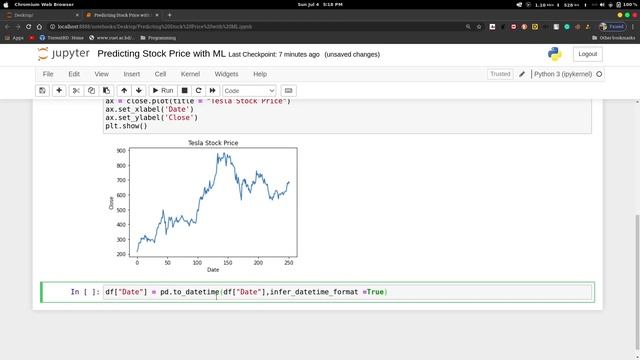This screenshot has width=640, height=360.
Task: Click the pencil edit mode icon
Action: click(x=522, y=74)
